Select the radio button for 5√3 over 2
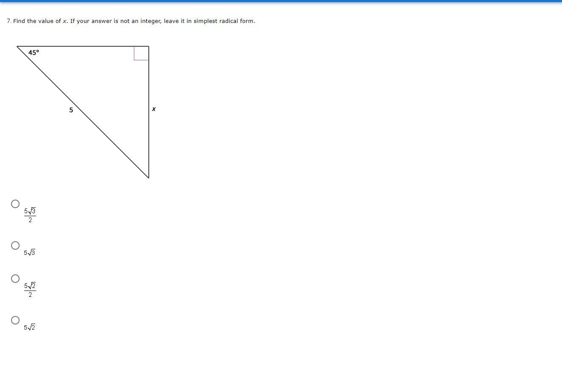Screen dimensions: 562x392 click(15, 204)
